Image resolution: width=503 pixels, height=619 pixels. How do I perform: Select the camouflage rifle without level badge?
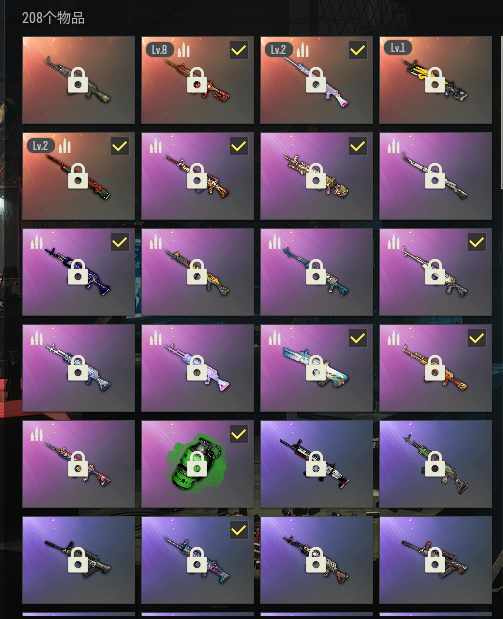[x=79, y=80]
